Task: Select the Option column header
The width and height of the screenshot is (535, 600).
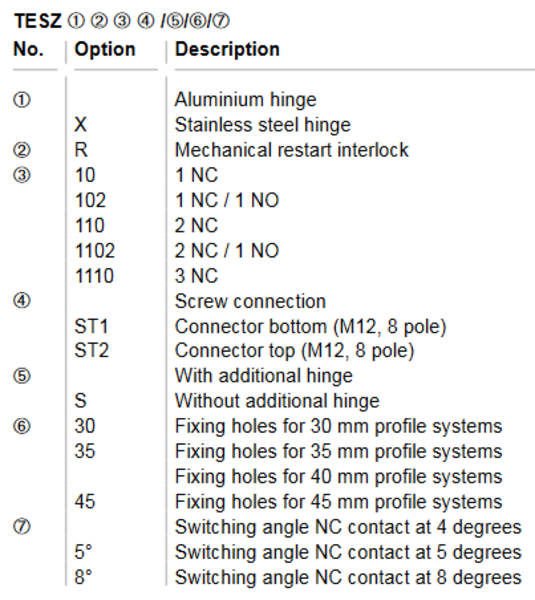Action: 105,49
